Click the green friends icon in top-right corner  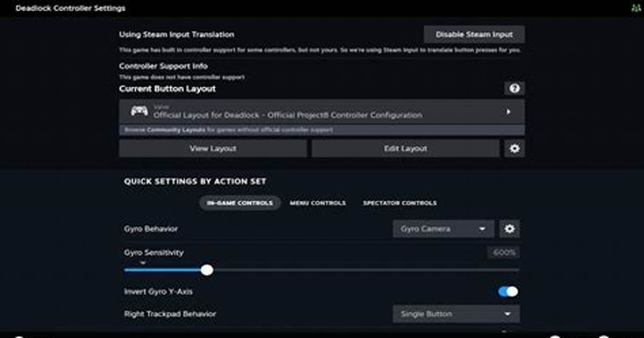[636, 8]
